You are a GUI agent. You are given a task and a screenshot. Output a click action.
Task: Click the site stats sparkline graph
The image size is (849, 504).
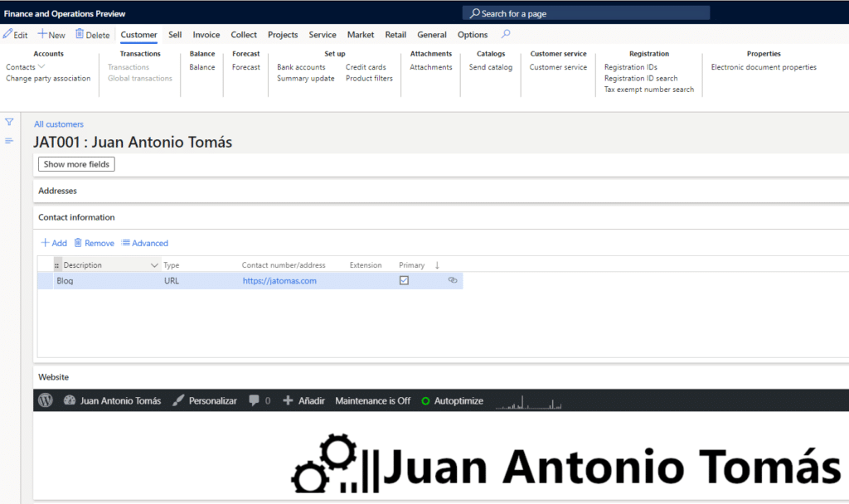pyautogui.click(x=528, y=402)
